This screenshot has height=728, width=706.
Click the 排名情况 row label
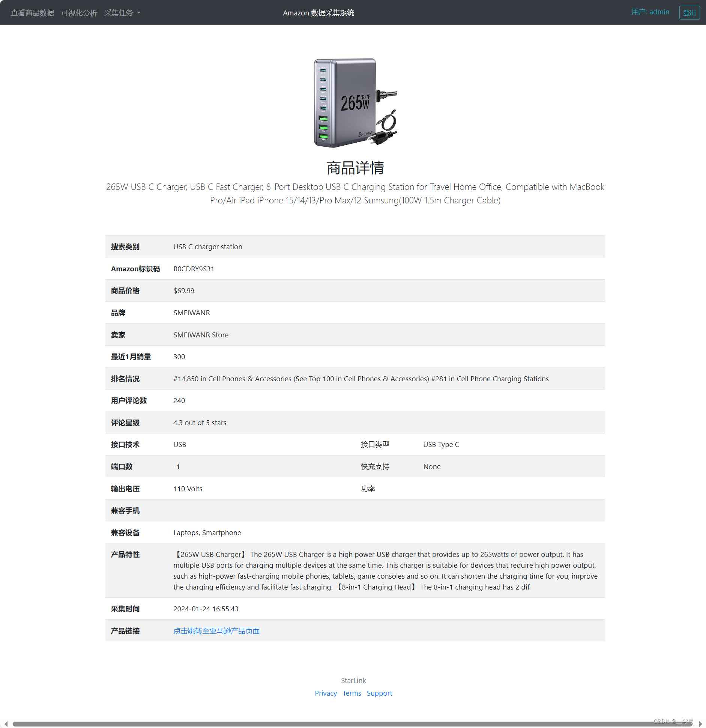125,379
